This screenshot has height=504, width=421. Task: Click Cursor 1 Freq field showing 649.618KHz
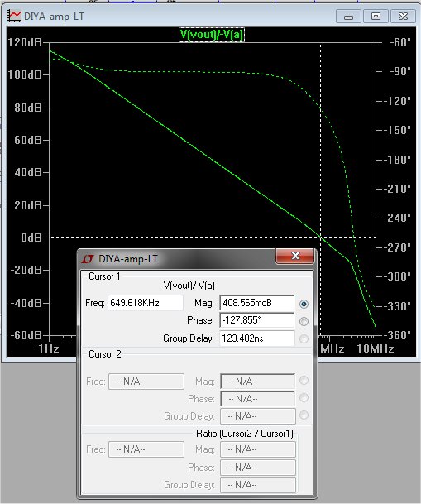pos(146,303)
